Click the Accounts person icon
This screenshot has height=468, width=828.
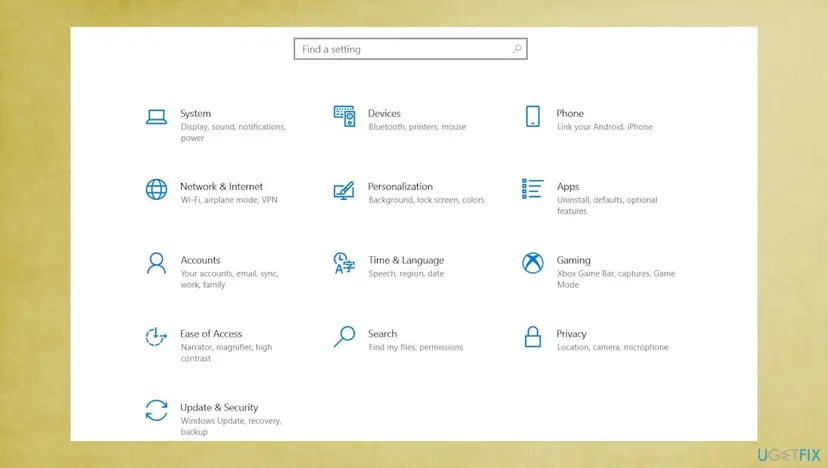click(x=156, y=263)
